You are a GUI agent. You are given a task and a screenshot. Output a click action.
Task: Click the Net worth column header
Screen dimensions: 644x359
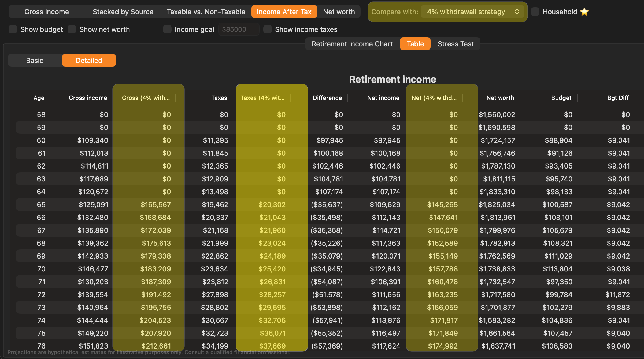click(x=500, y=98)
